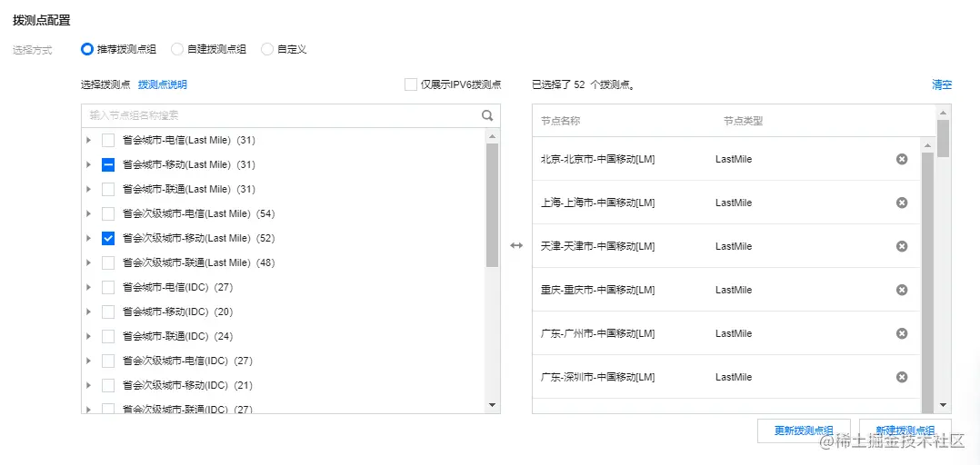Expand 省会次级城市-电信(IDC) tree node
The width and height of the screenshot is (980, 465).
(x=88, y=361)
